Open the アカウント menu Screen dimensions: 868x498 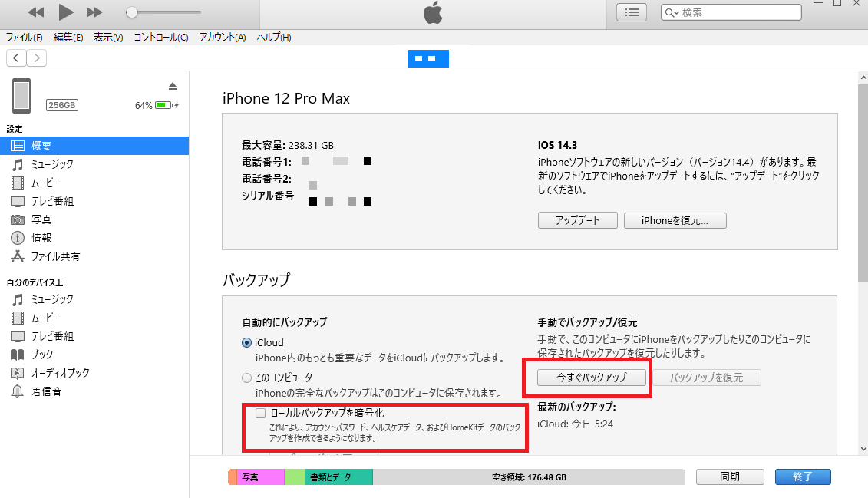221,37
